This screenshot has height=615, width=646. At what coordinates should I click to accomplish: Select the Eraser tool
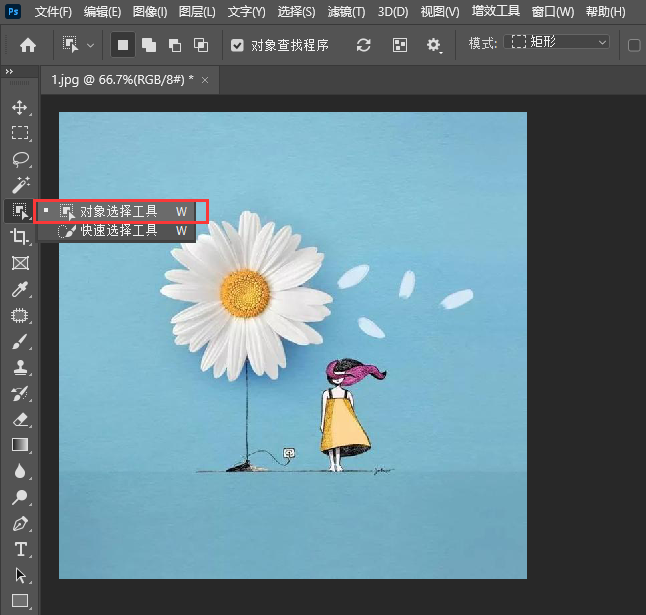pos(20,419)
